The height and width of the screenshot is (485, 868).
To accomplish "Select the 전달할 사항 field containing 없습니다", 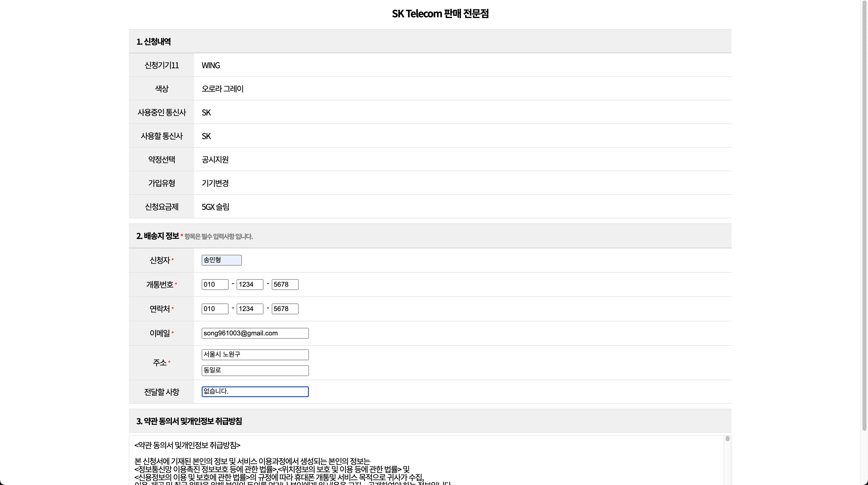I will coord(255,391).
